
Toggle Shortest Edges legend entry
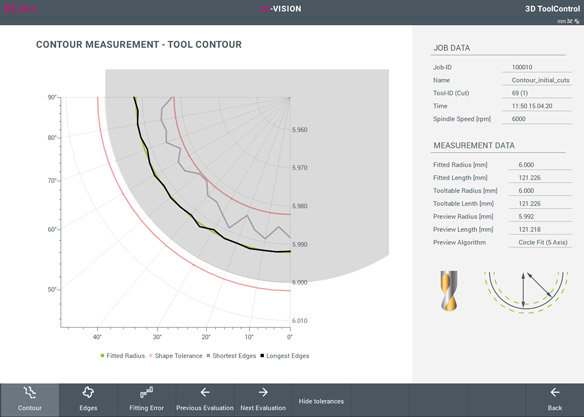click(x=231, y=356)
